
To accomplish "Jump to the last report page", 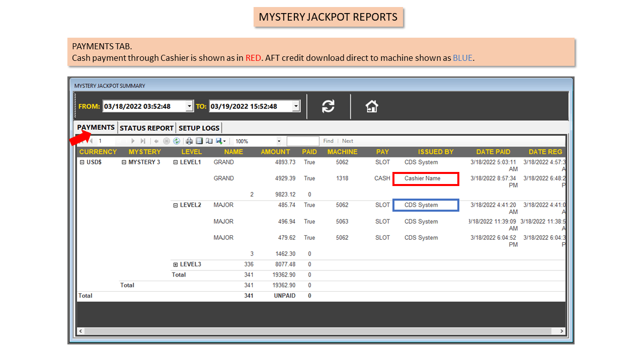I will click(143, 141).
